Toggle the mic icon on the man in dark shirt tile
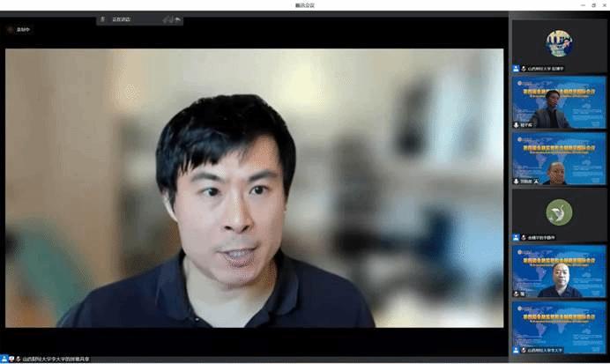Image resolution: width=610 pixels, height=364 pixels. point(517,293)
